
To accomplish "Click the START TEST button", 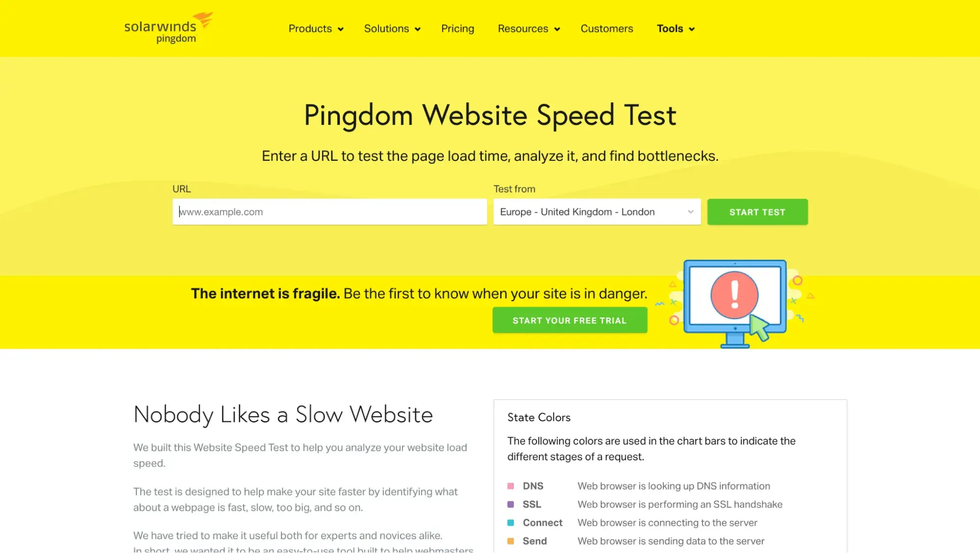I will (757, 211).
